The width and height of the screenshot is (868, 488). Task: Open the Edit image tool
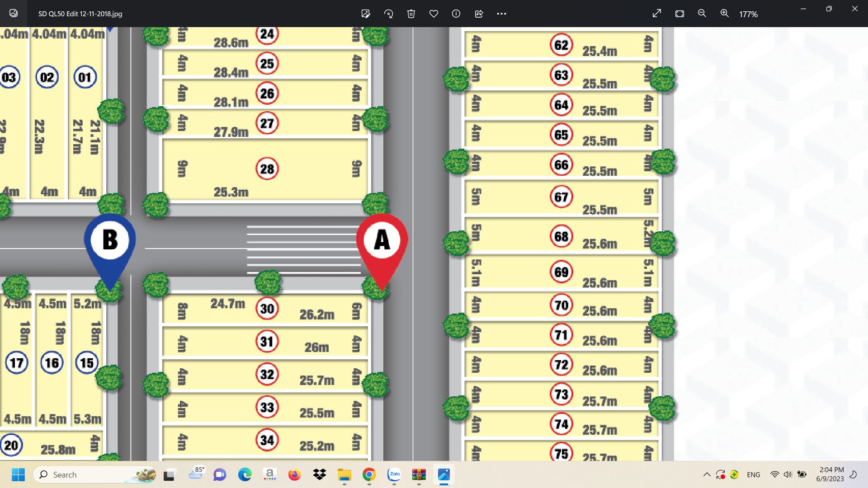366,14
